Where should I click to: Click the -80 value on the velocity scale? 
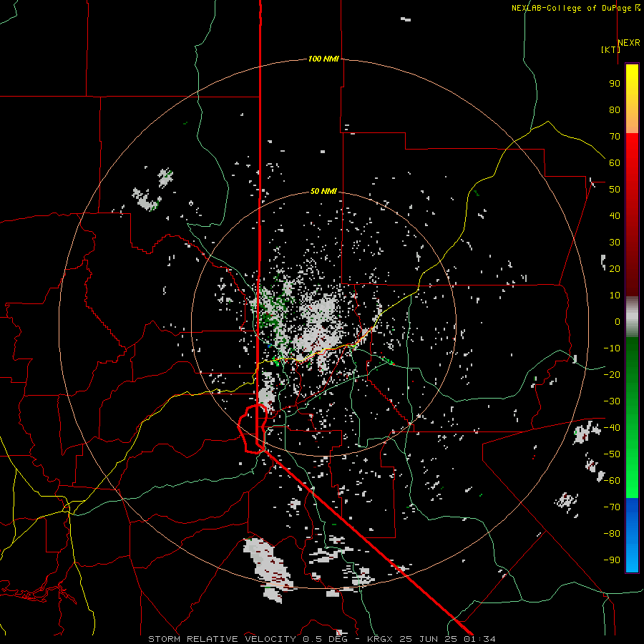pos(612,534)
